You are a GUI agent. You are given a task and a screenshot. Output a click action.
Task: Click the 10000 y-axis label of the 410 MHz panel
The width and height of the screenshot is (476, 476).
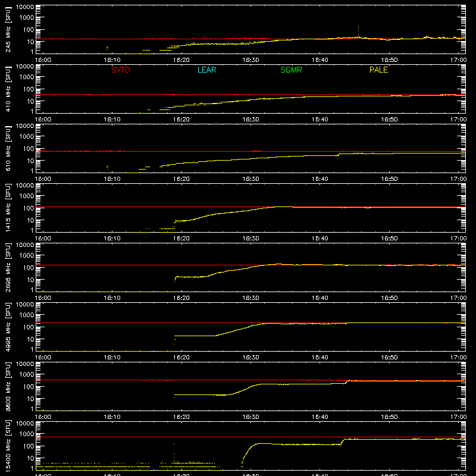(25, 67)
